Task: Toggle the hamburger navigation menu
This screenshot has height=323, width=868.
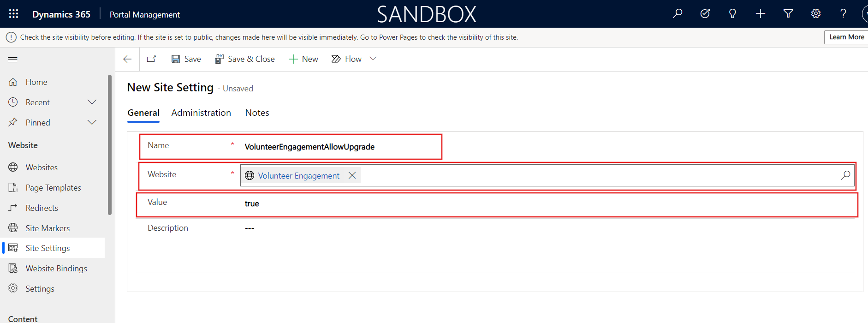Action: coord(13,60)
